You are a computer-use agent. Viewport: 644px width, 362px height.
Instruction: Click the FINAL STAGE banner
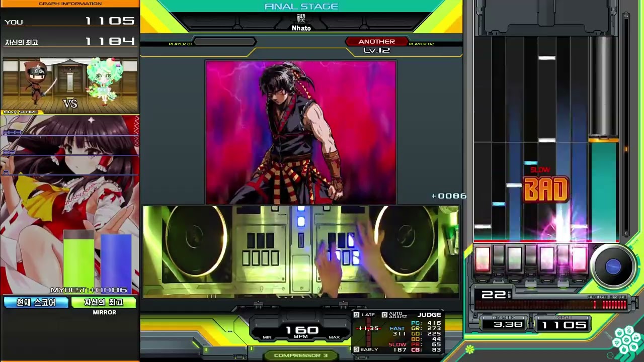point(301,7)
